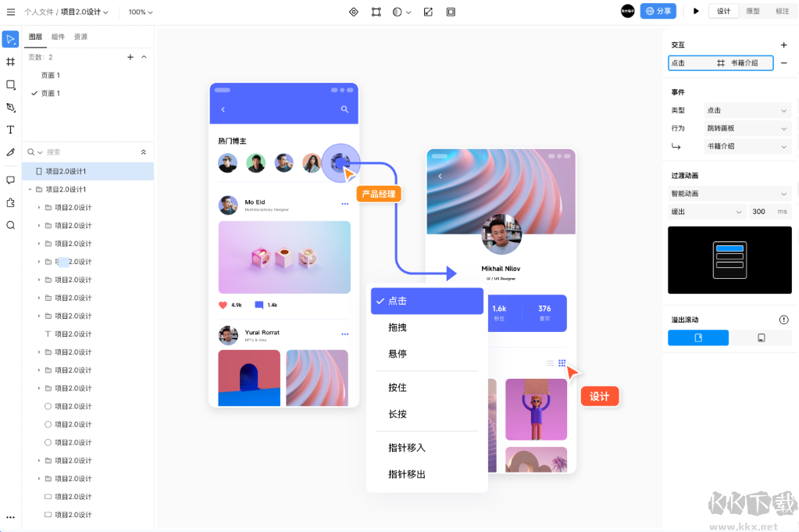
Task: Select the Comment tool
Action: click(x=11, y=180)
